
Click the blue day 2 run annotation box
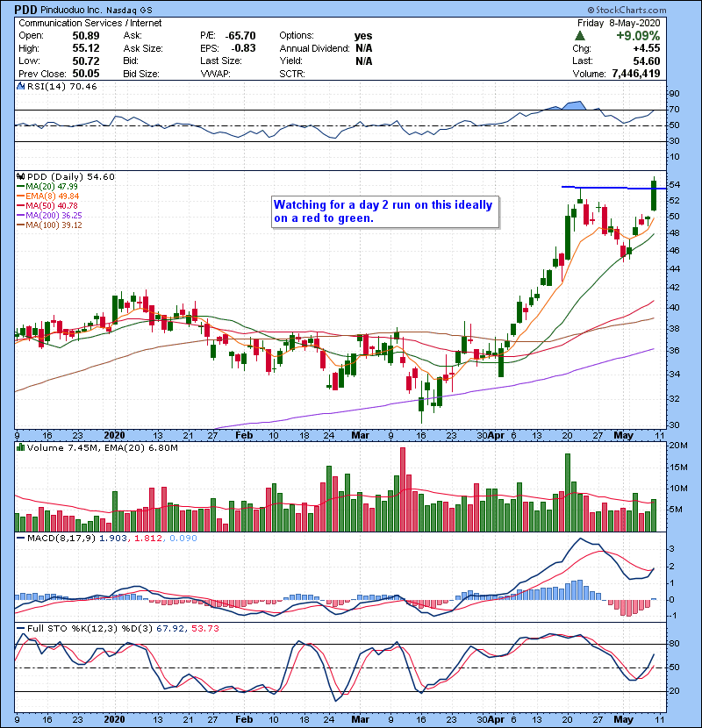pyautogui.click(x=385, y=211)
